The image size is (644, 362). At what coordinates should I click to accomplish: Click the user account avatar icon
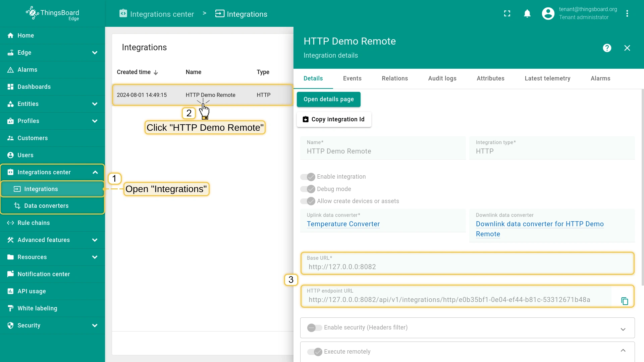pyautogui.click(x=548, y=13)
